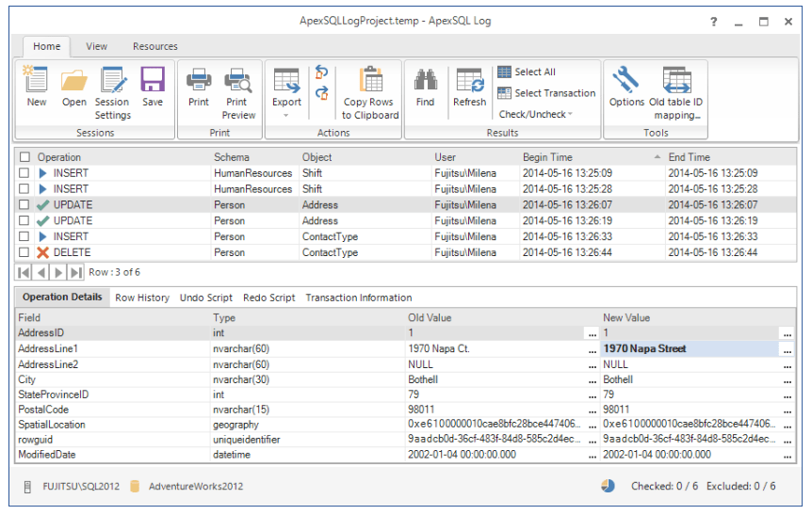Select the DELETE ContactType row
Screen dimensions: 812x515
tap(405, 252)
